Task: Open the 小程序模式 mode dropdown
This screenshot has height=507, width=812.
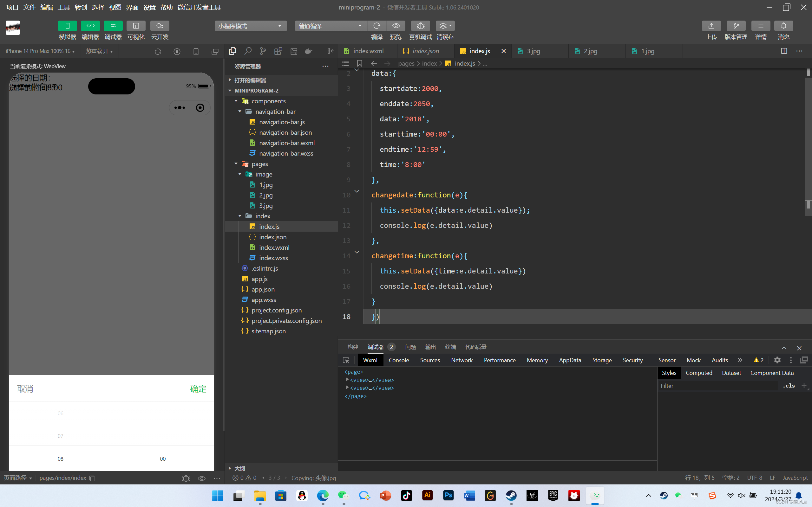Action: [x=250, y=26]
